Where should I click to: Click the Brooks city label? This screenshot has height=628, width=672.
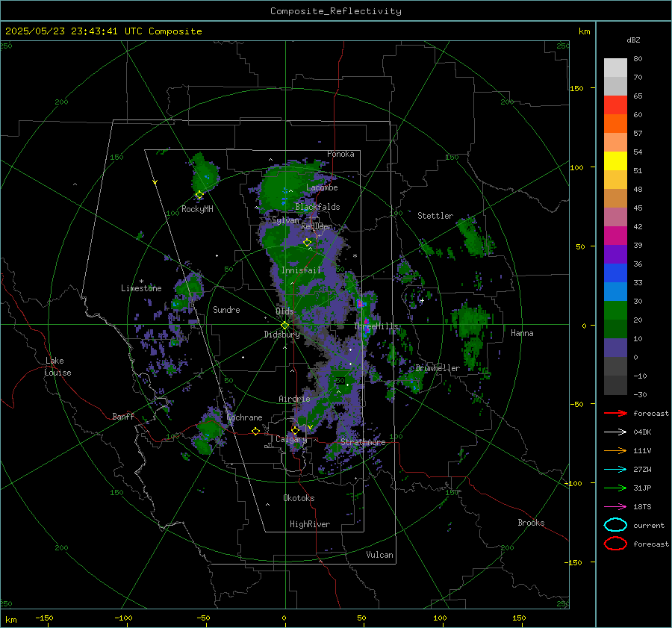(x=531, y=523)
